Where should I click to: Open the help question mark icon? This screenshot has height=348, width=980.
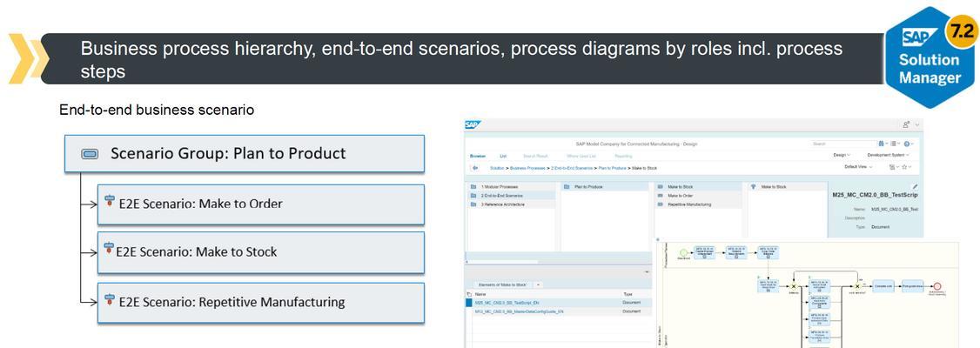(907, 144)
